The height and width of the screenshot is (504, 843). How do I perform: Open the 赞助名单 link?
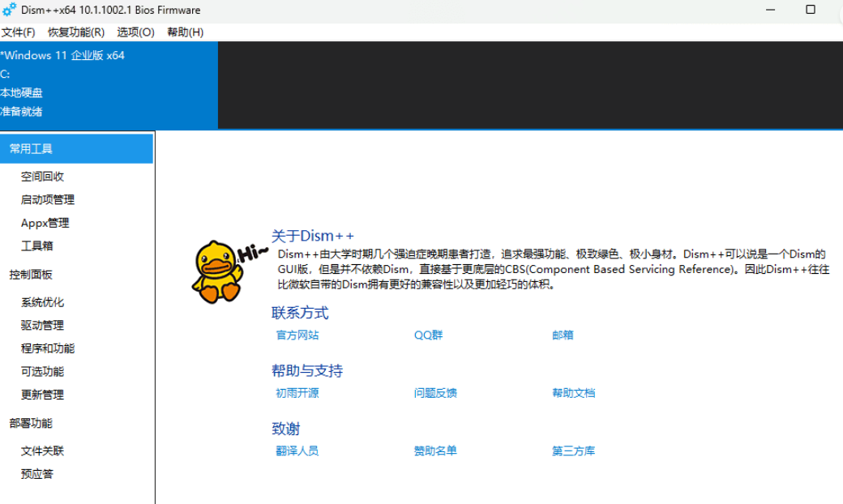pos(435,451)
